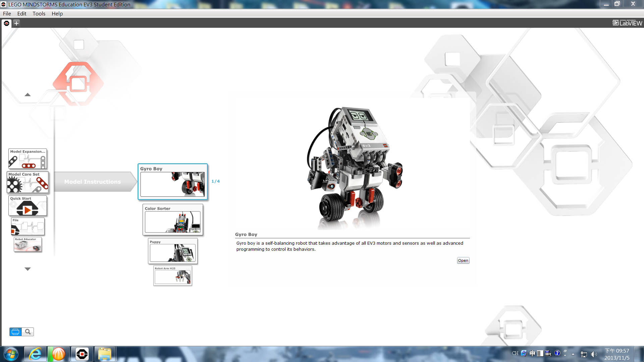Click the LEGO EV3 icon in the title bar

(x=4, y=4)
